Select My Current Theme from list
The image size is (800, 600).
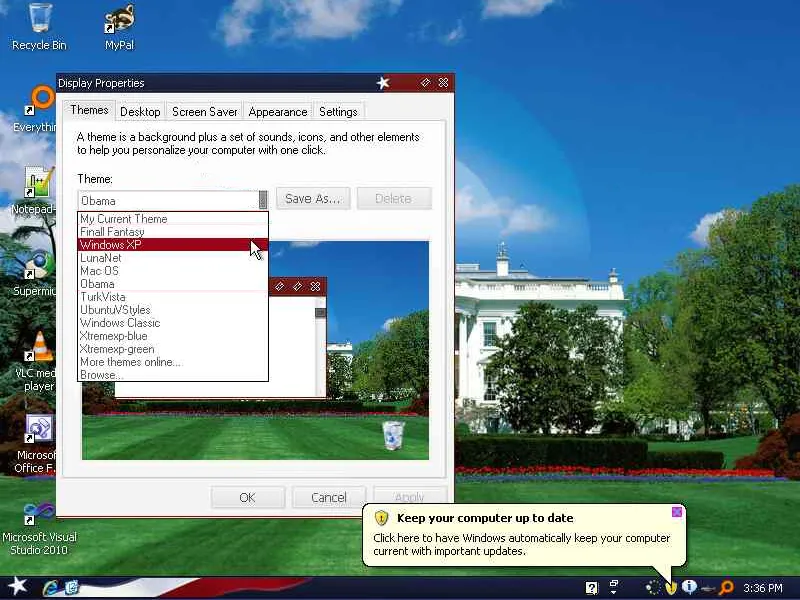[x=173, y=219]
